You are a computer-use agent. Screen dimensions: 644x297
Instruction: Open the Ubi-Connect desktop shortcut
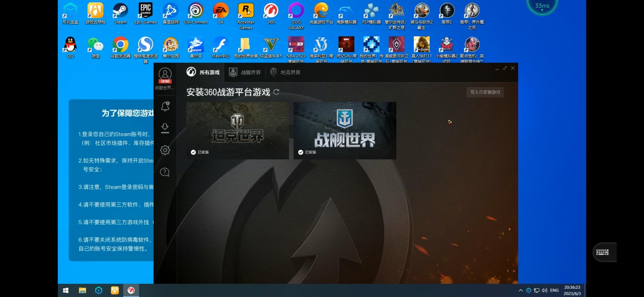point(196,13)
